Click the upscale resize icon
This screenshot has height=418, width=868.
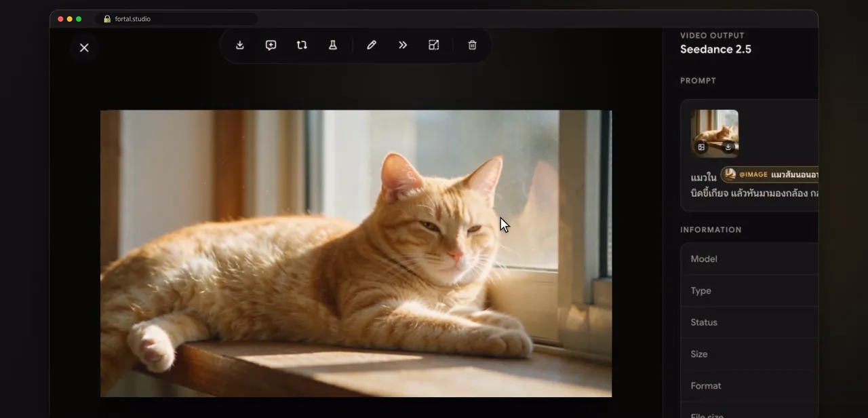click(x=434, y=45)
